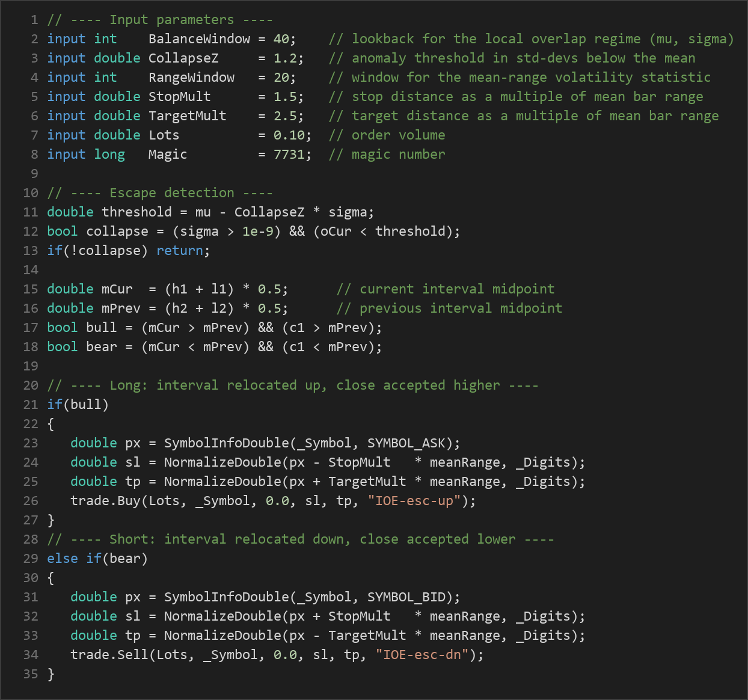Click line number 9 in the gutter
The width and height of the screenshot is (748, 700).
[34, 174]
